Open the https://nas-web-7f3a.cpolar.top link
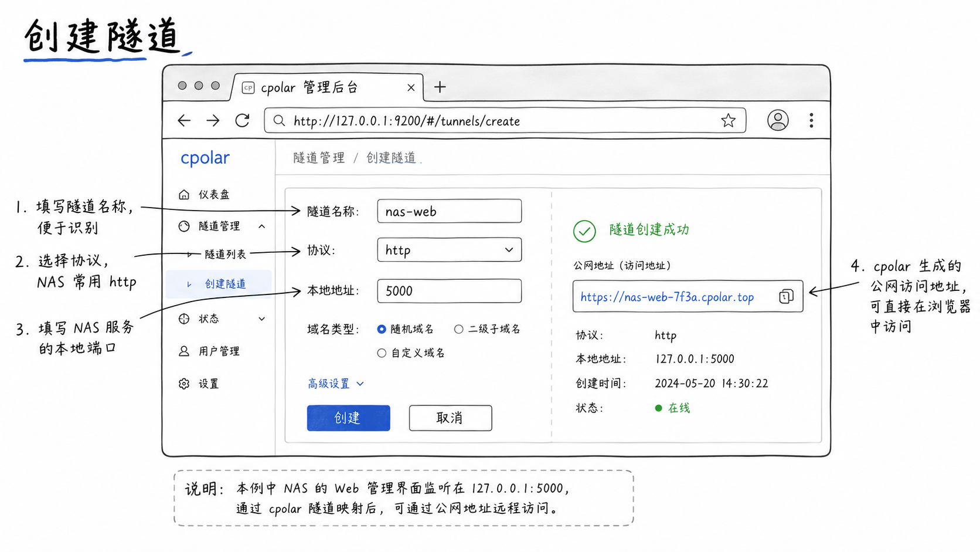 tap(667, 297)
